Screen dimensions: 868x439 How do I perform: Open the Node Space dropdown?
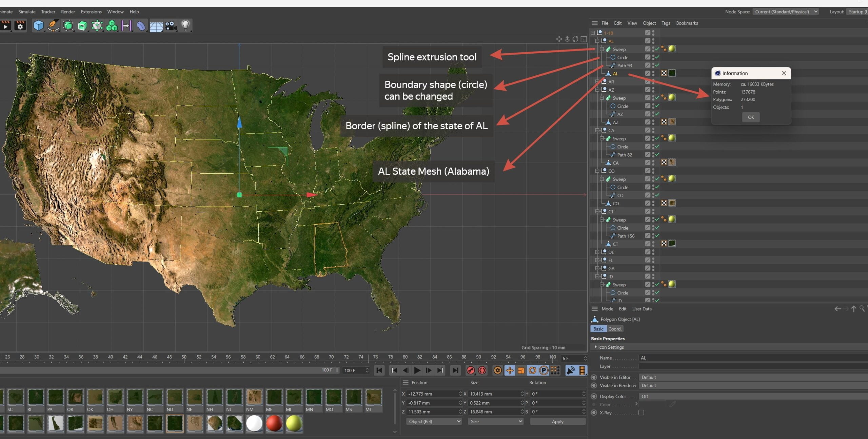click(785, 12)
